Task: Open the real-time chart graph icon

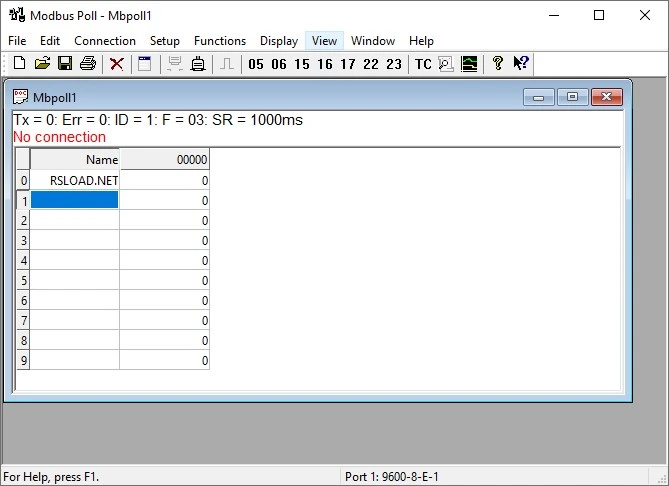Action: pyautogui.click(x=469, y=64)
